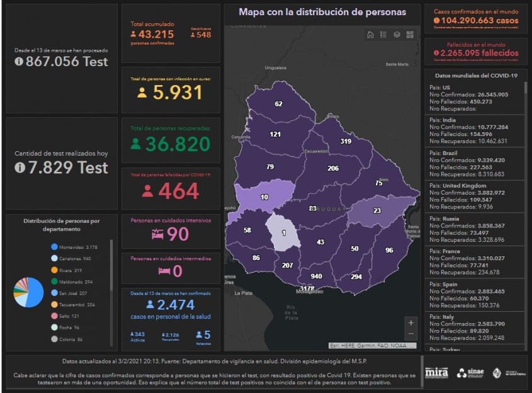This screenshot has width=532, height=393.
Task: Open the map legend list icon
Action: point(383,35)
